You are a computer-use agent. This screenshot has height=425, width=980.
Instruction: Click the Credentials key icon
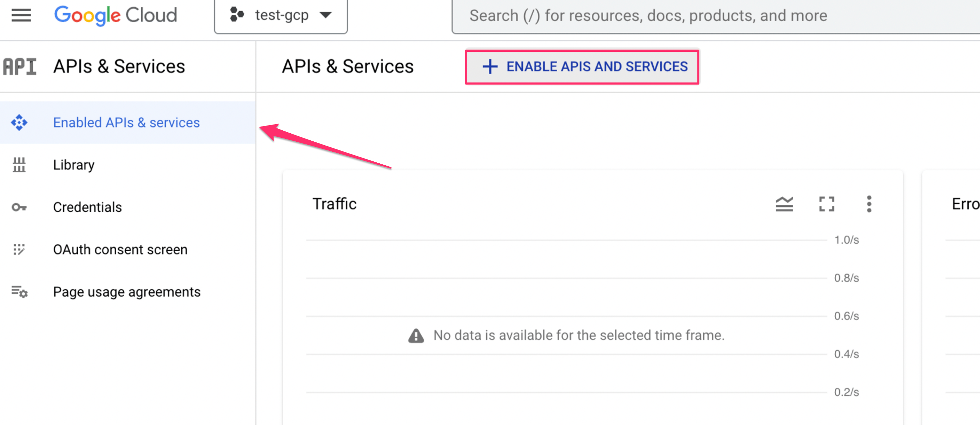coord(19,207)
